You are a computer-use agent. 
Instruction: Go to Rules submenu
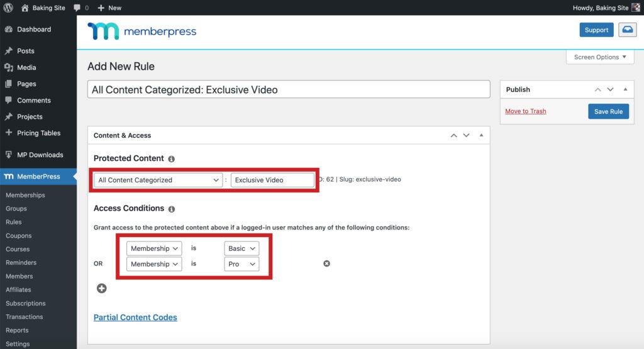[14, 222]
